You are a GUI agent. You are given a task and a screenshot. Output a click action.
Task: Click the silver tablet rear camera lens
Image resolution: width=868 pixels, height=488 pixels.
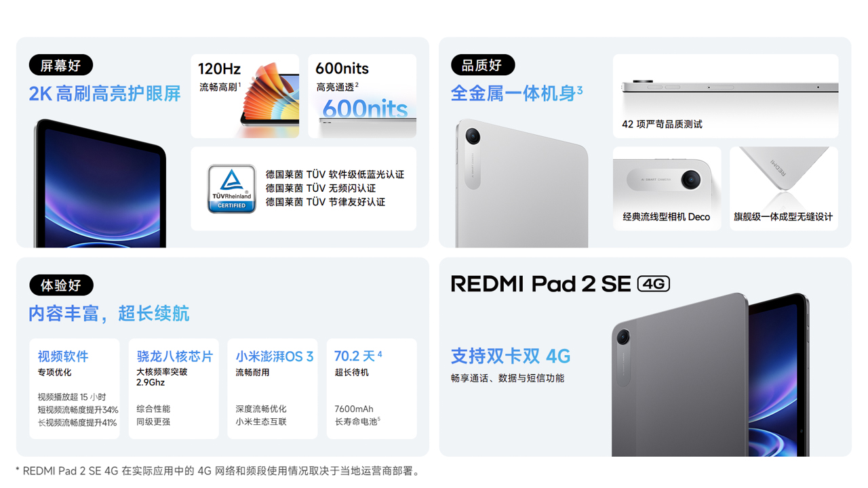(x=473, y=136)
